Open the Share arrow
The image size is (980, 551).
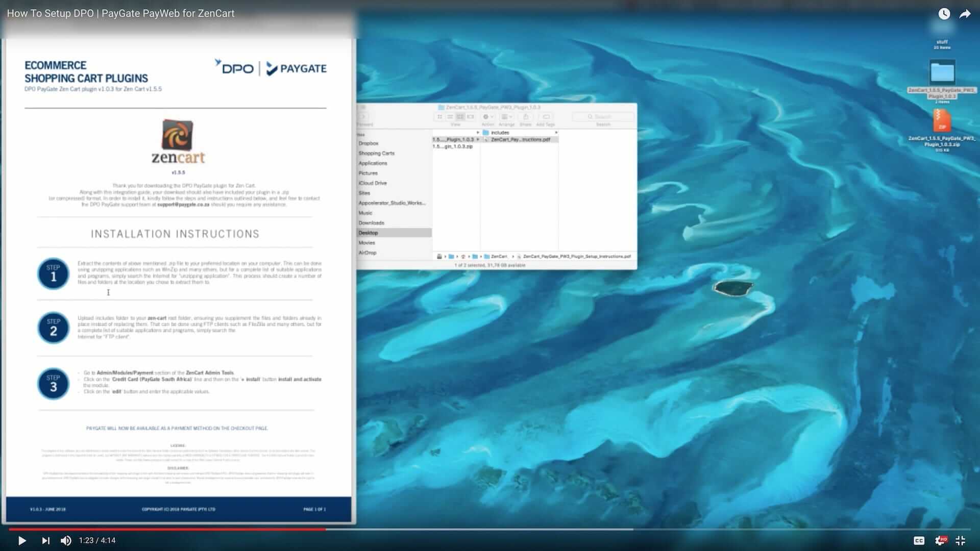[x=965, y=14]
